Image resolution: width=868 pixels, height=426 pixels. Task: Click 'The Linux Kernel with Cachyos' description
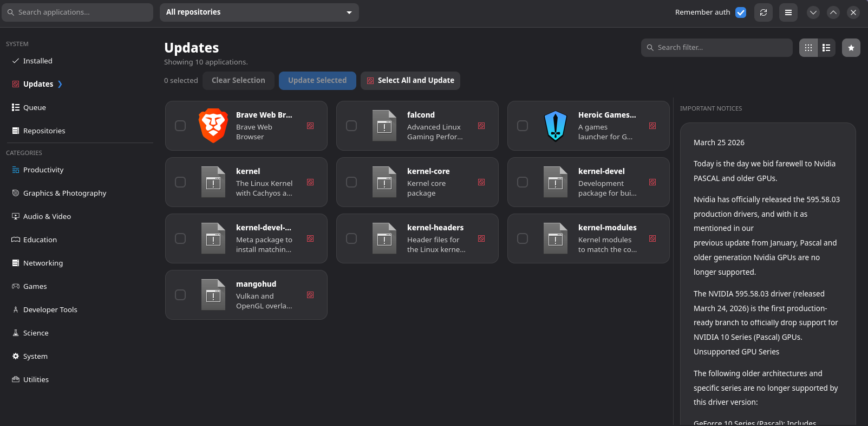click(264, 188)
